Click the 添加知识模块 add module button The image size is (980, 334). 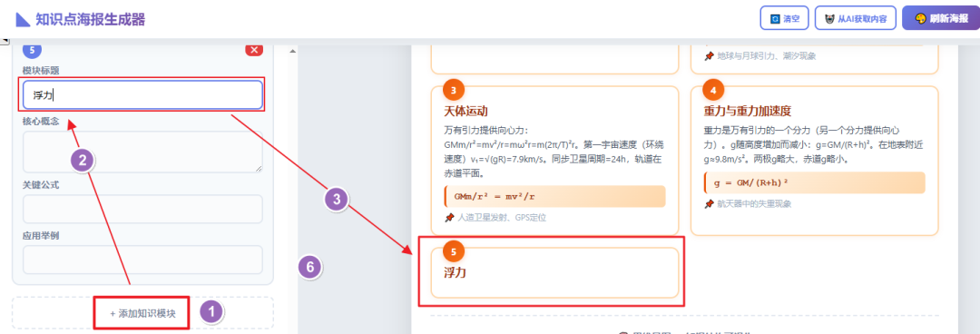coord(142,313)
